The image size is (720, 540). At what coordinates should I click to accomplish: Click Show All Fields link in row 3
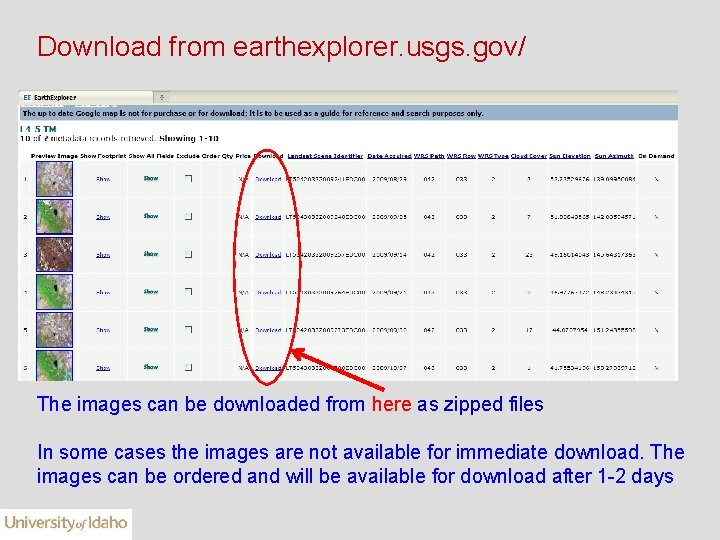click(151, 253)
